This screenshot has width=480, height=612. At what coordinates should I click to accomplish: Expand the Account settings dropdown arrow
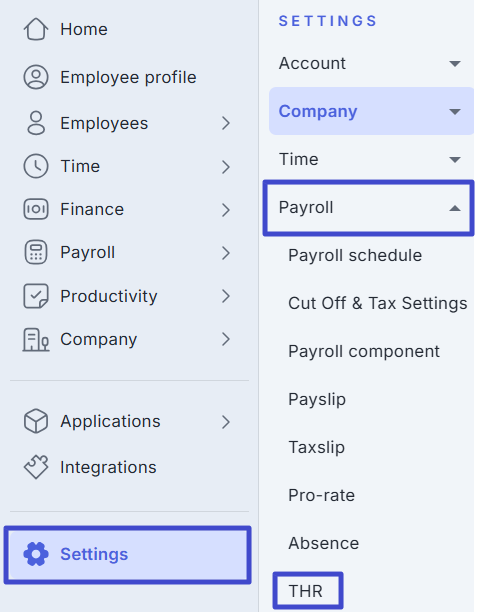[x=455, y=64]
